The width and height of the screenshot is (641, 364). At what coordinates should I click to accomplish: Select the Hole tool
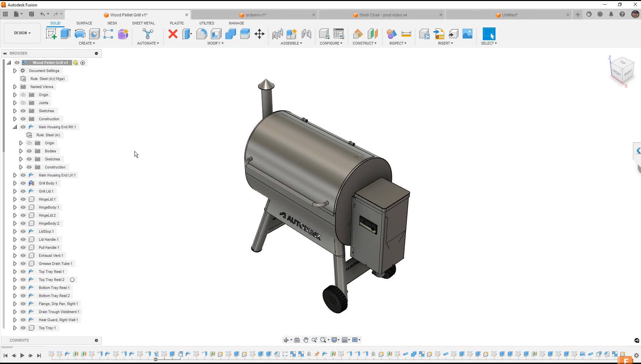click(x=94, y=34)
